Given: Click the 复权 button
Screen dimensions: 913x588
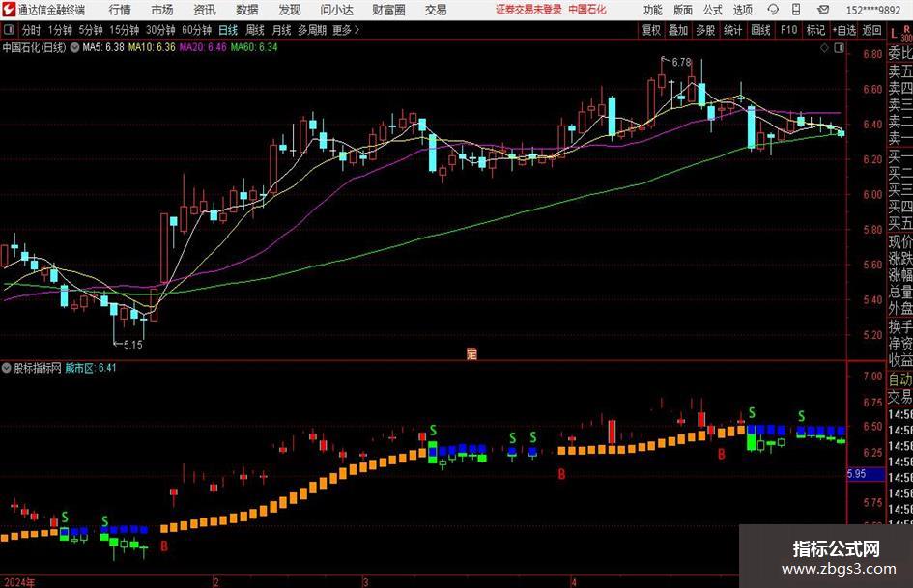Looking at the screenshot, I should coord(651,30).
